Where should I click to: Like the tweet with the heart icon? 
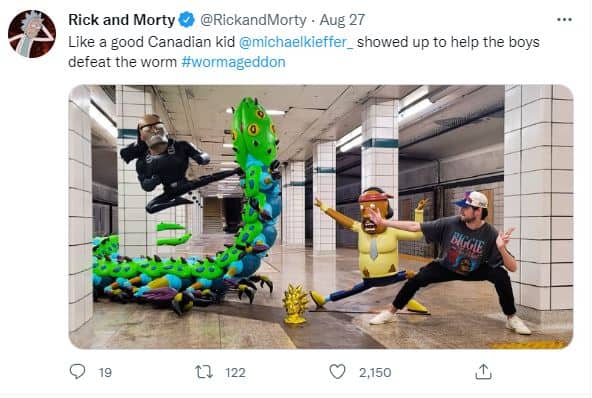click(x=337, y=372)
